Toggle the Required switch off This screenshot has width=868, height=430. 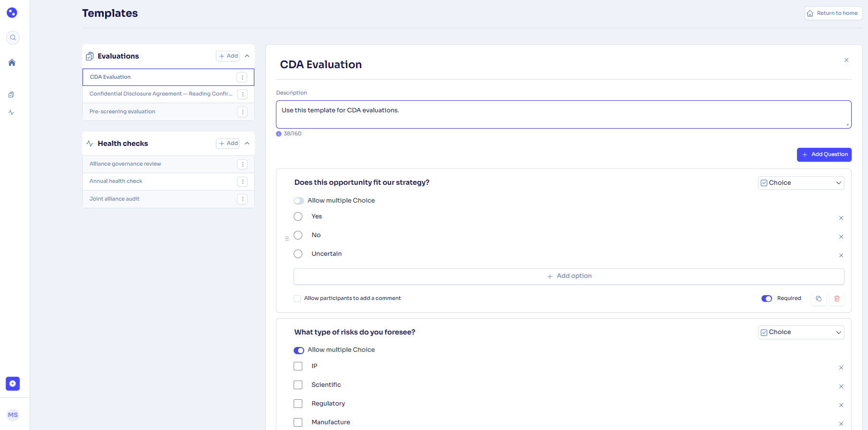coord(767,299)
